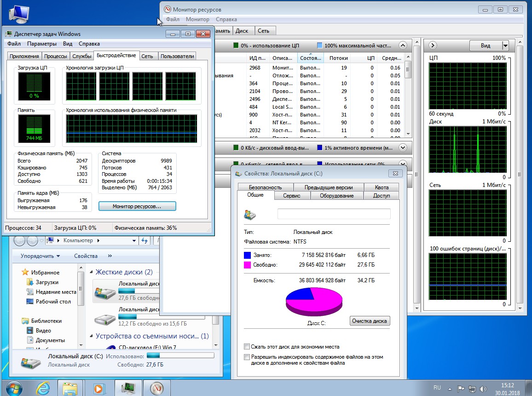Enable 'Сжать этот диск' checkbox
532x396 pixels.
tap(247, 347)
